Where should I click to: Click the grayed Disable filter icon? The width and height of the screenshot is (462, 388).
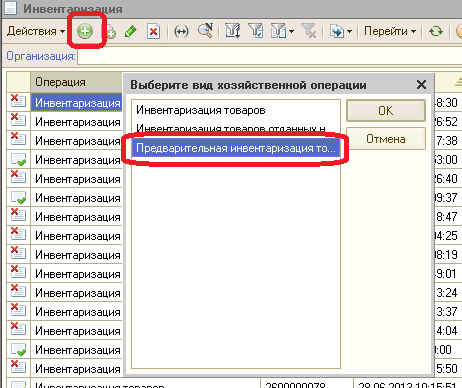click(309, 31)
